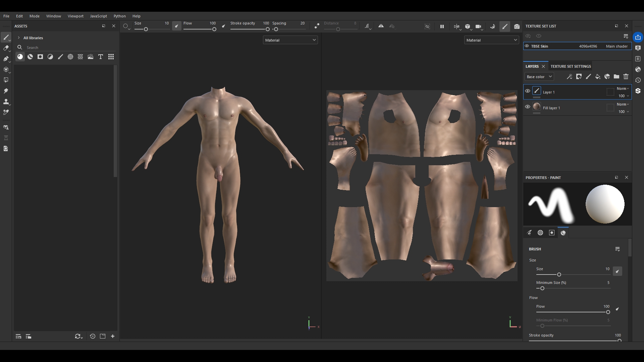Select Fill layer 1 row
The width and height of the screenshot is (644, 362).
click(x=577, y=108)
